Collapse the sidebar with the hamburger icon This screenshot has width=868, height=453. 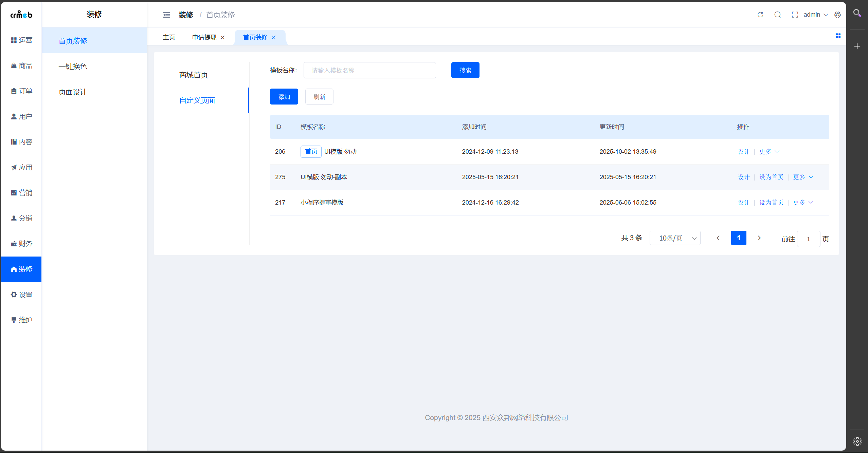coord(166,15)
